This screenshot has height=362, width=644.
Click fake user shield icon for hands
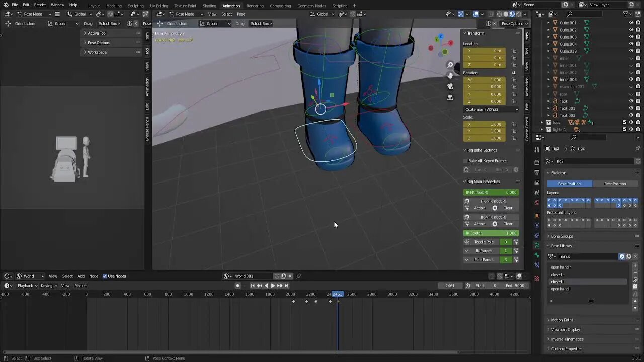[x=622, y=256]
